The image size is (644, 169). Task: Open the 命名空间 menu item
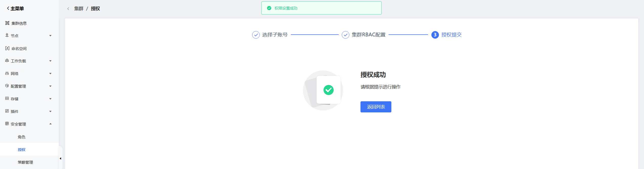tap(19, 49)
